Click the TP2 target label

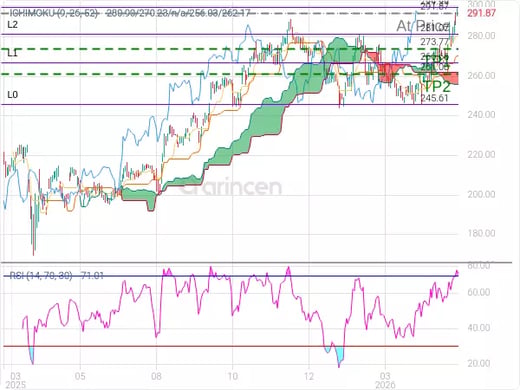pos(436,87)
